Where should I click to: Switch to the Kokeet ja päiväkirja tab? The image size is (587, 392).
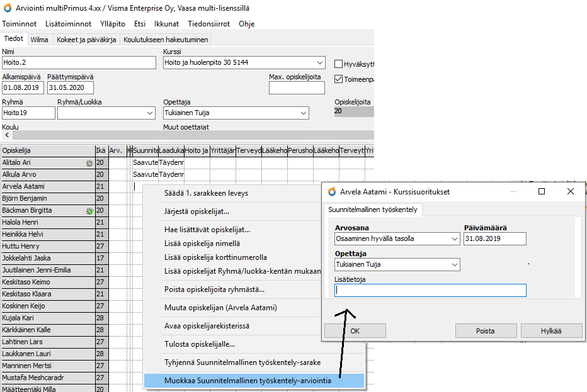(86, 39)
